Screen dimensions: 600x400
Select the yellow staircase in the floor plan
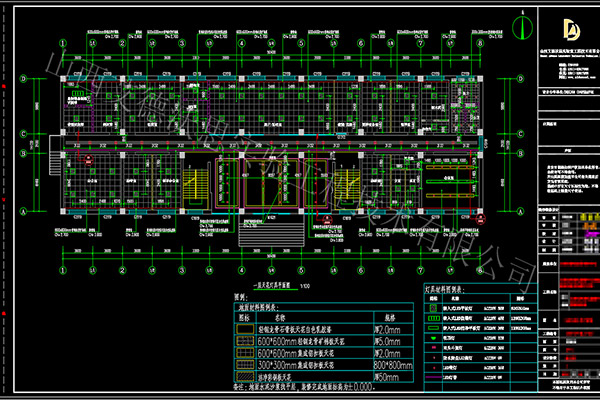coord(196,182)
